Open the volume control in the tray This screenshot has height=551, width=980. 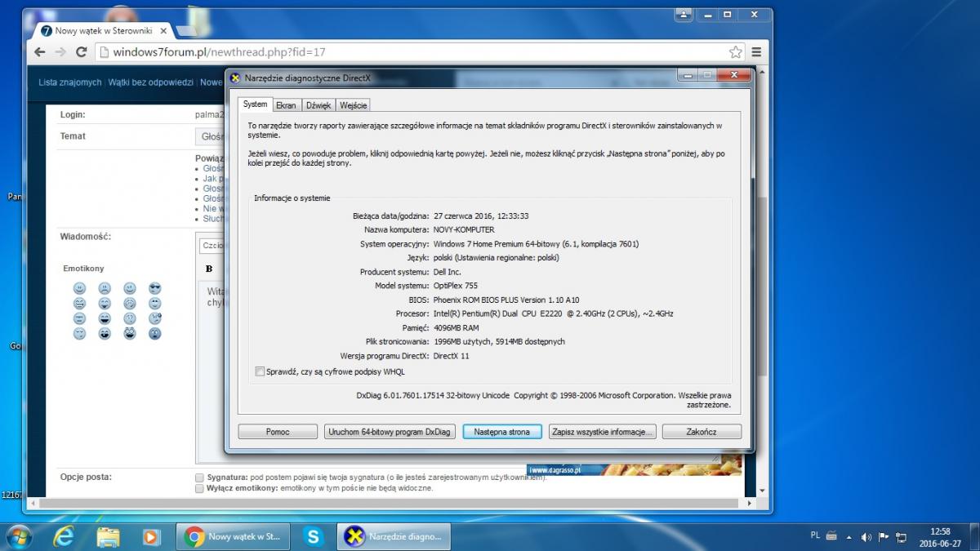tap(866, 537)
